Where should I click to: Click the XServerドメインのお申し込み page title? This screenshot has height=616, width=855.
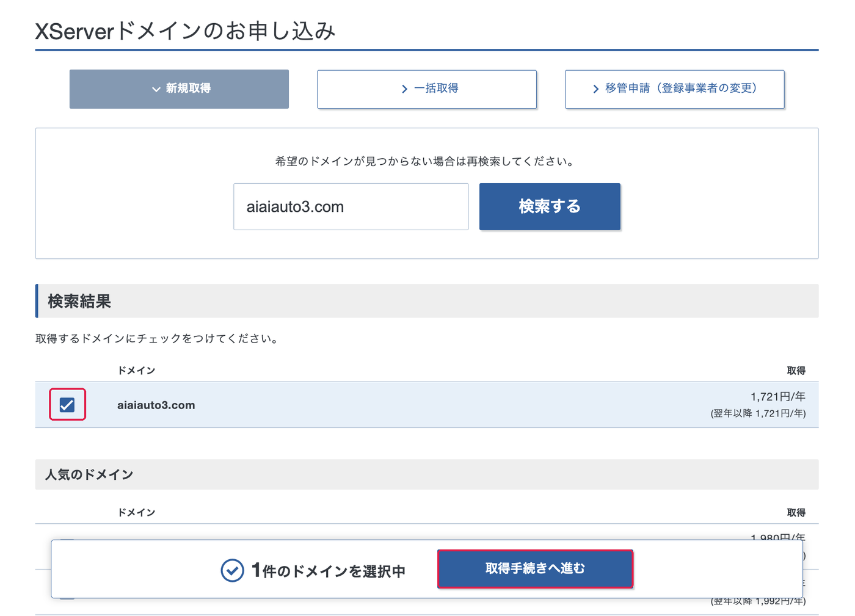click(186, 31)
